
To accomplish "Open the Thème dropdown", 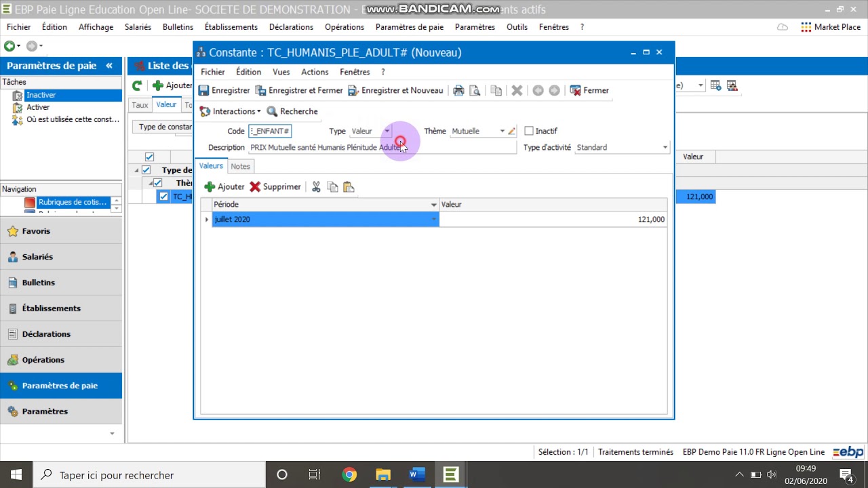I will pyautogui.click(x=502, y=131).
